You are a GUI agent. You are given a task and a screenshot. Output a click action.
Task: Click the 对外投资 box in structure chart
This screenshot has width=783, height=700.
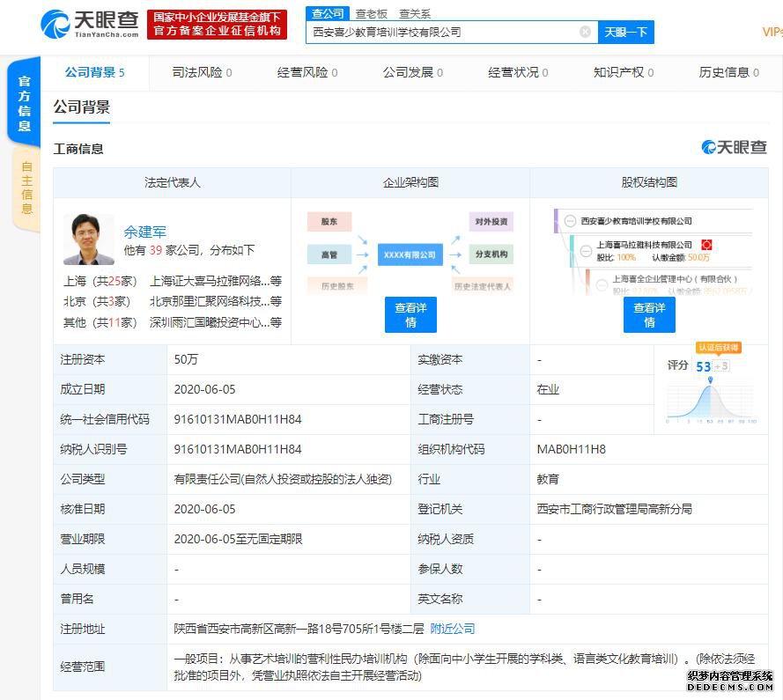491,222
